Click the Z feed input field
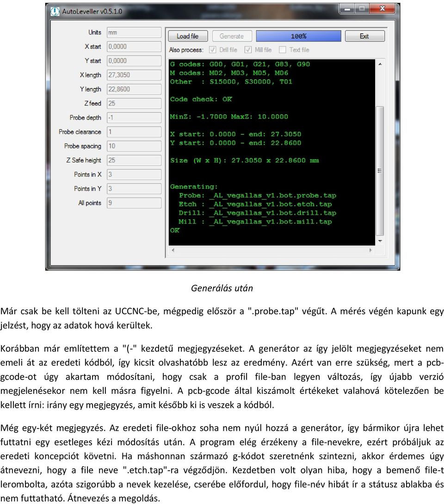This screenshot has width=444, height=504. tap(134, 103)
